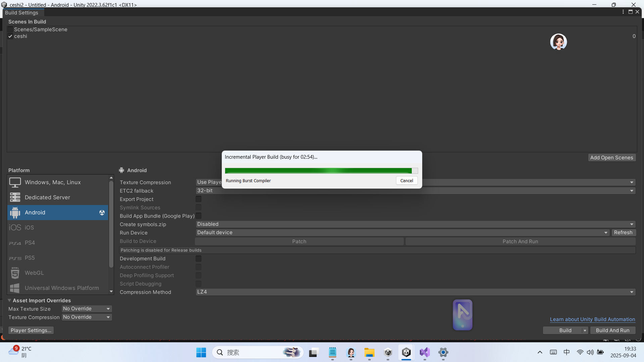Viewport: 644px width, 362px height.
Task: Click the floating purple phone assistant icon
Action: [x=462, y=315]
